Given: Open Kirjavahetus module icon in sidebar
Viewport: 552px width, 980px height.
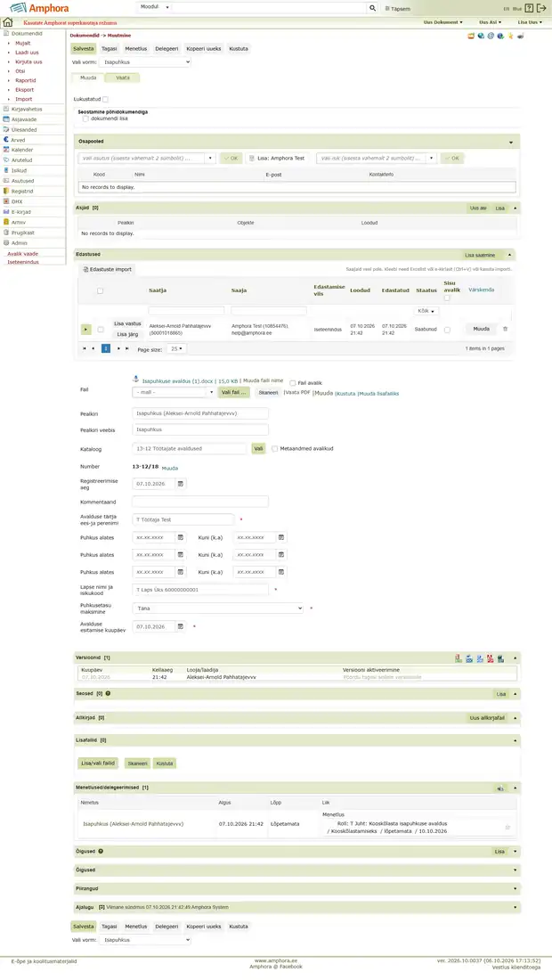Looking at the screenshot, I should coord(6,109).
